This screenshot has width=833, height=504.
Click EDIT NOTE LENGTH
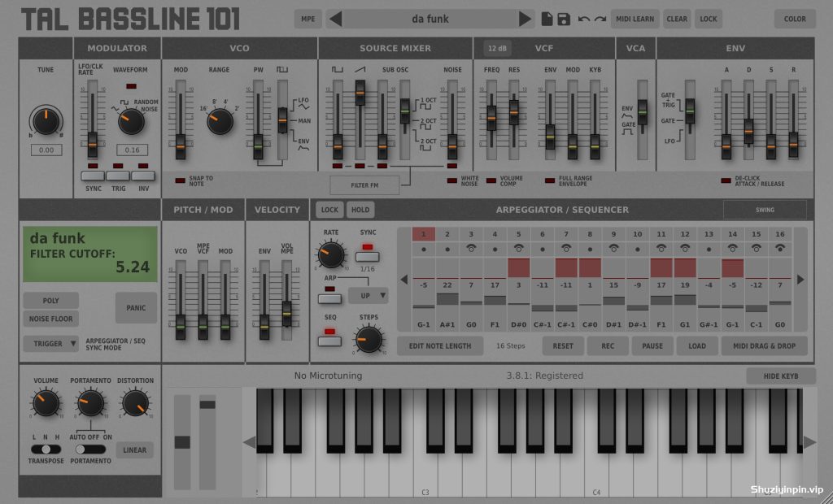tap(440, 345)
